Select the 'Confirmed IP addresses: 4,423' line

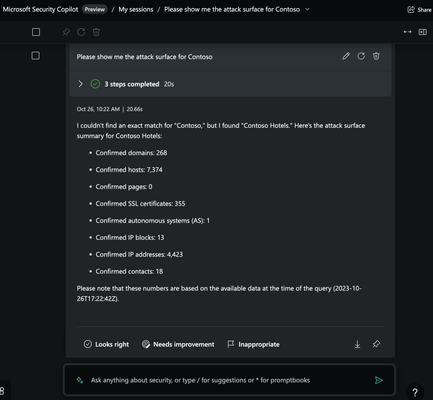pos(139,254)
